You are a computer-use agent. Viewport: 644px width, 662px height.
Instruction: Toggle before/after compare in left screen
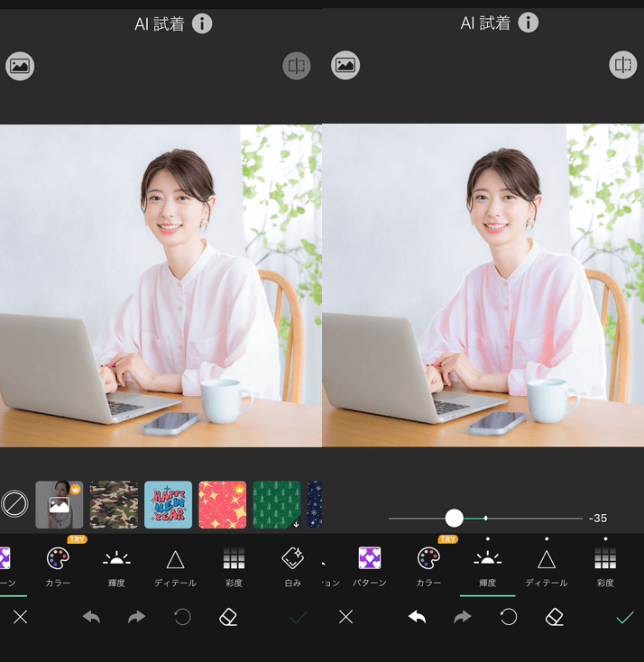(x=297, y=66)
